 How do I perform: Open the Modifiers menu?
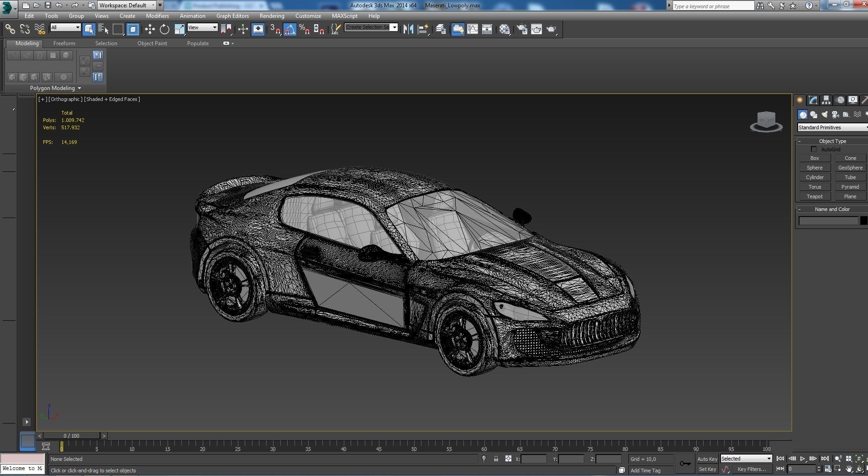click(x=157, y=16)
